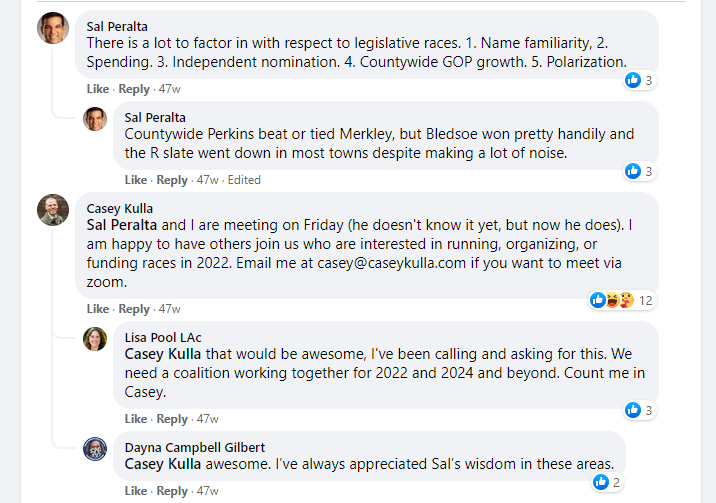Like Casey Kulla's meeting comment

point(98,309)
